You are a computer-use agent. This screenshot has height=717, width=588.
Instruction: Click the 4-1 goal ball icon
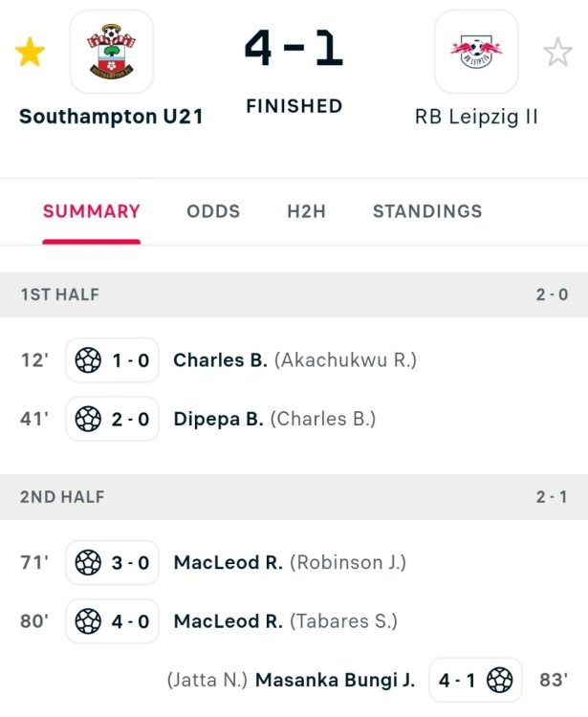click(x=500, y=681)
